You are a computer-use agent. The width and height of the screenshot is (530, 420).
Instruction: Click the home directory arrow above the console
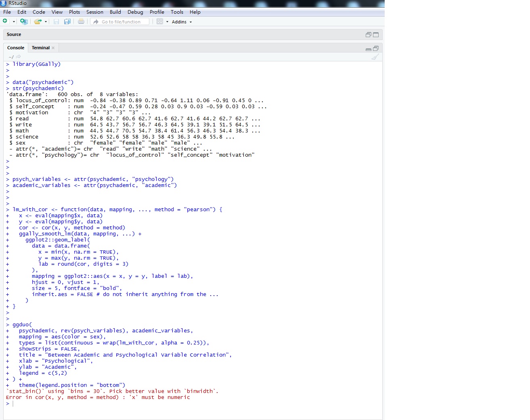click(x=17, y=57)
